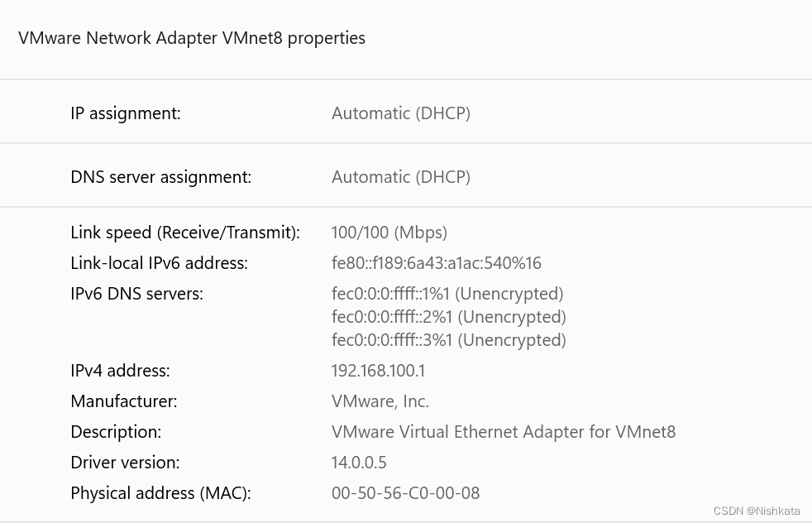The image size is (812, 523).
Task: Click the Description row for VMnet8 adapter
Action: pos(115,431)
